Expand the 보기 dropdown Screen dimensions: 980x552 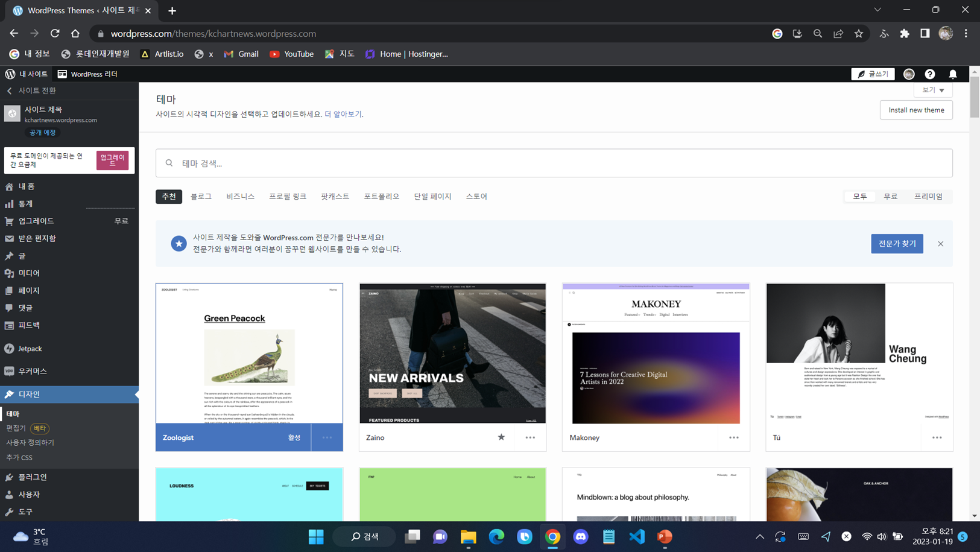(933, 90)
